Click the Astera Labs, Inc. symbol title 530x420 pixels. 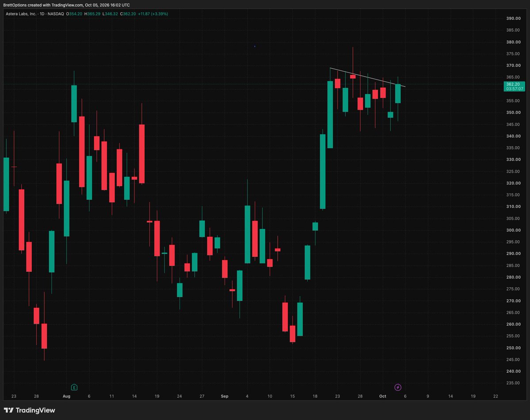(21, 14)
